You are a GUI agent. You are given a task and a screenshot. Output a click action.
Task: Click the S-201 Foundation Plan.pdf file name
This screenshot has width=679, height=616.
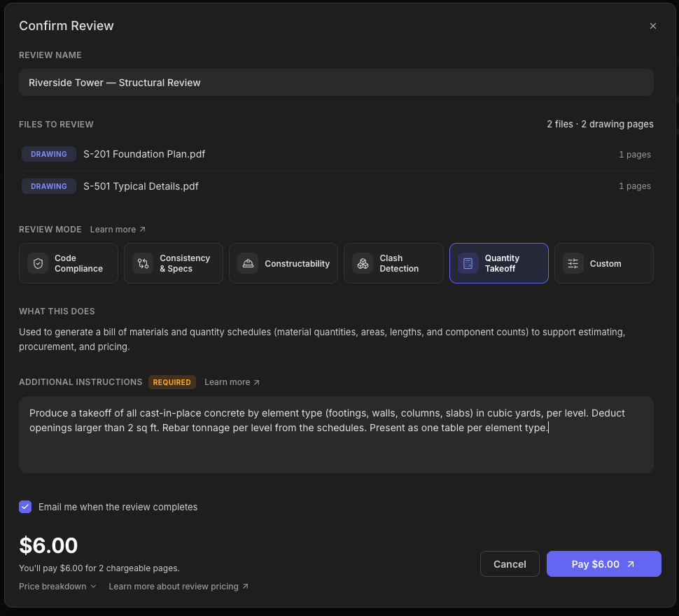[144, 154]
